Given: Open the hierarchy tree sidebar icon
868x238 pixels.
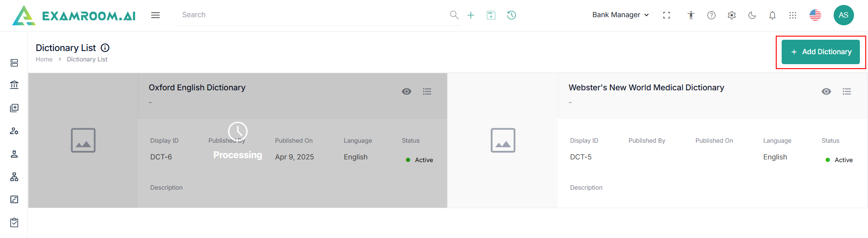Looking at the screenshot, I should [x=14, y=177].
